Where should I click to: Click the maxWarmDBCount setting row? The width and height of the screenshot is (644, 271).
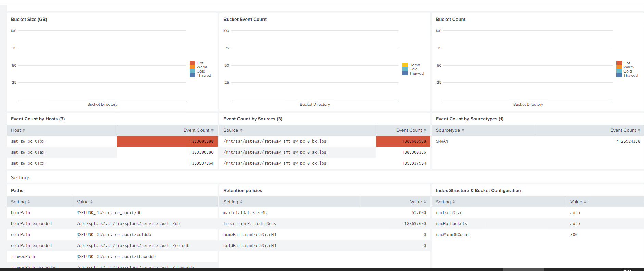[452, 235]
